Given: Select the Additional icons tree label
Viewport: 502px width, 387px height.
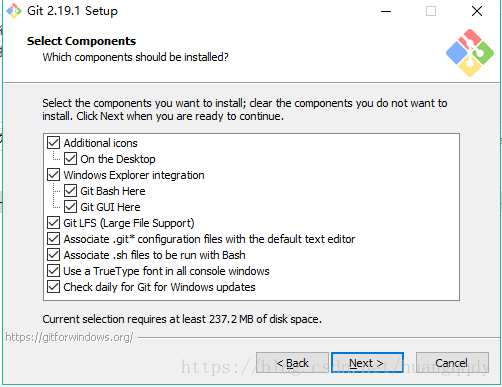Looking at the screenshot, I should (x=100, y=143).
